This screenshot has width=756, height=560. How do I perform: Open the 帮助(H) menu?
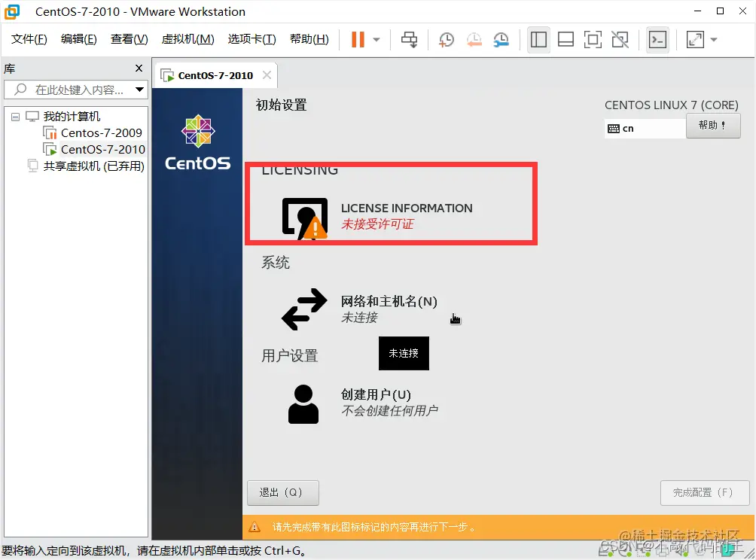click(309, 39)
